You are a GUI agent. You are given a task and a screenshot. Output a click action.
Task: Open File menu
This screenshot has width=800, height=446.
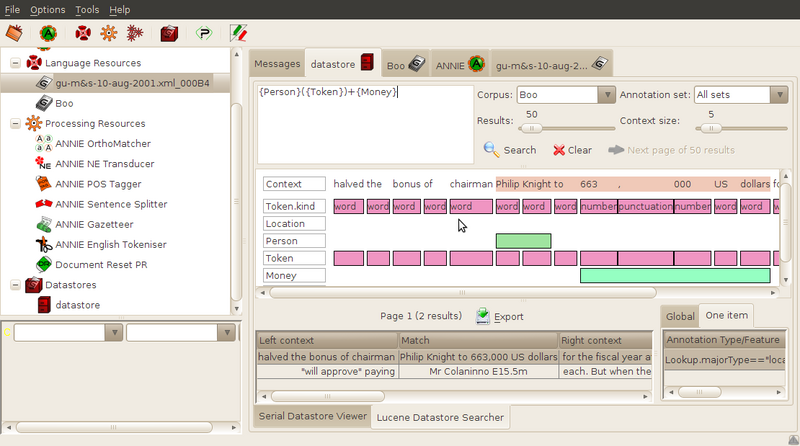(x=12, y=10)
